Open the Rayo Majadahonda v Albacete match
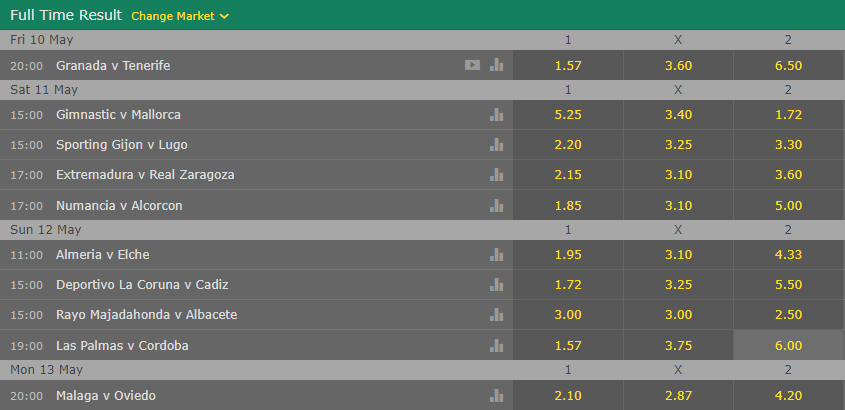This screenshot has height=410, width=845. [x=147, y=315]
